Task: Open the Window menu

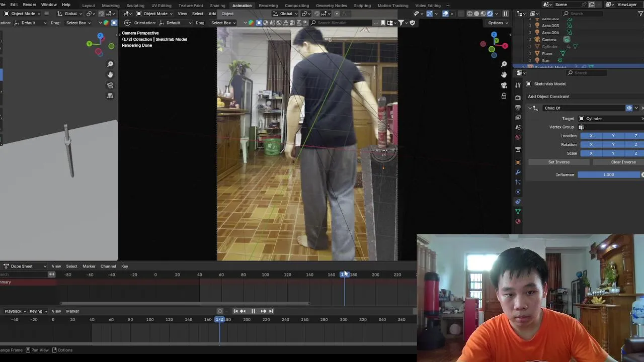Action: pyautogui.click(x=49, y=5)
